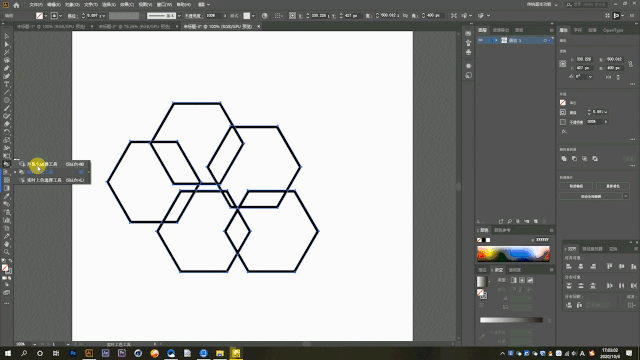Image resolution: width=640 pixels, height=360 pixels.
Task: Click horizontal distribute right icon
Action: (633, 286)
